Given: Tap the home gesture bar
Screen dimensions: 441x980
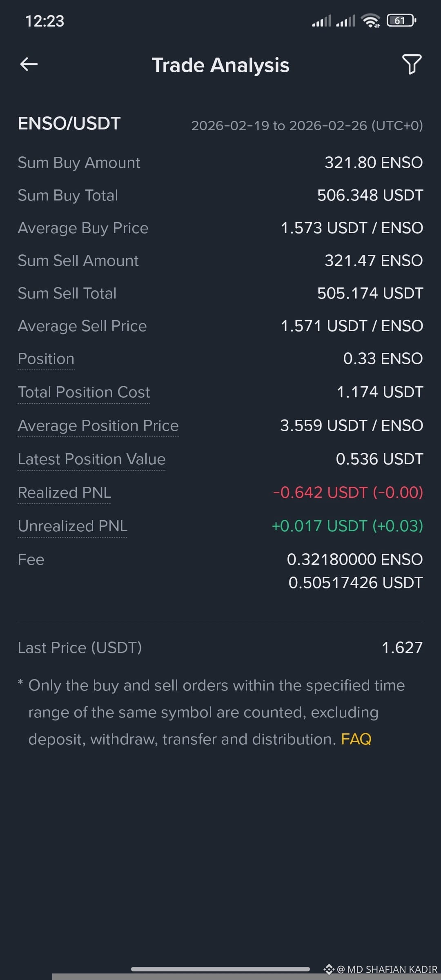Looking at the screenshot, I should 220,969.
